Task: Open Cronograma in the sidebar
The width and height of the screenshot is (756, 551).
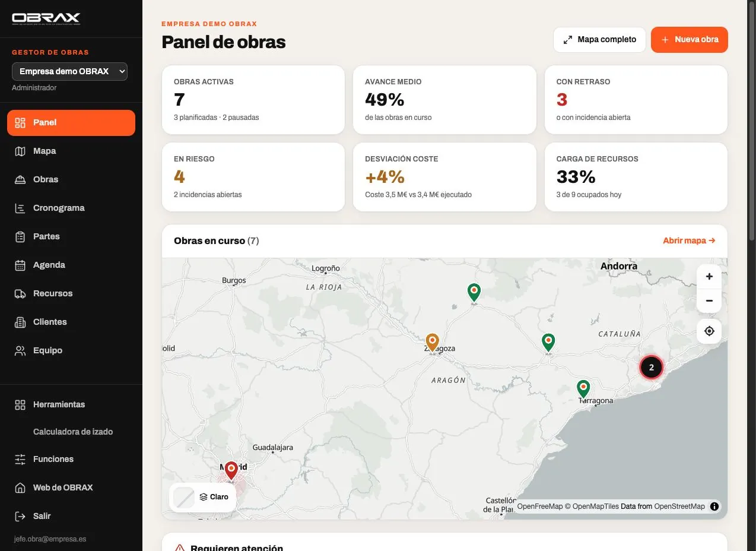Action: (71, 208)
